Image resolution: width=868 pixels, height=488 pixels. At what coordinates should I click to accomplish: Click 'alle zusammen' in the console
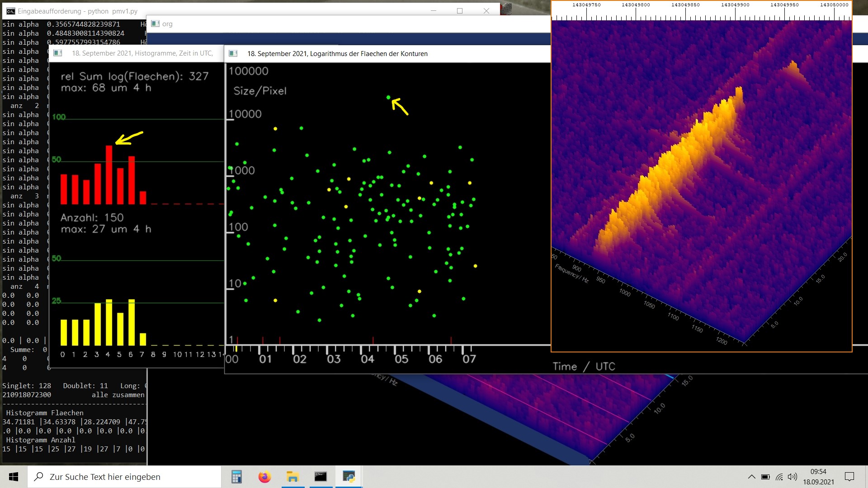click(118, 395)
